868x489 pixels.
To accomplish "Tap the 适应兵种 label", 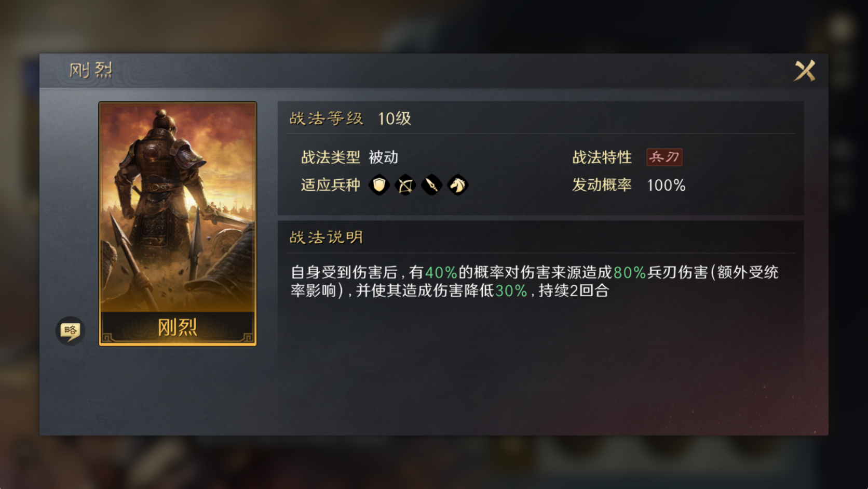I will [x=331, y=185].
